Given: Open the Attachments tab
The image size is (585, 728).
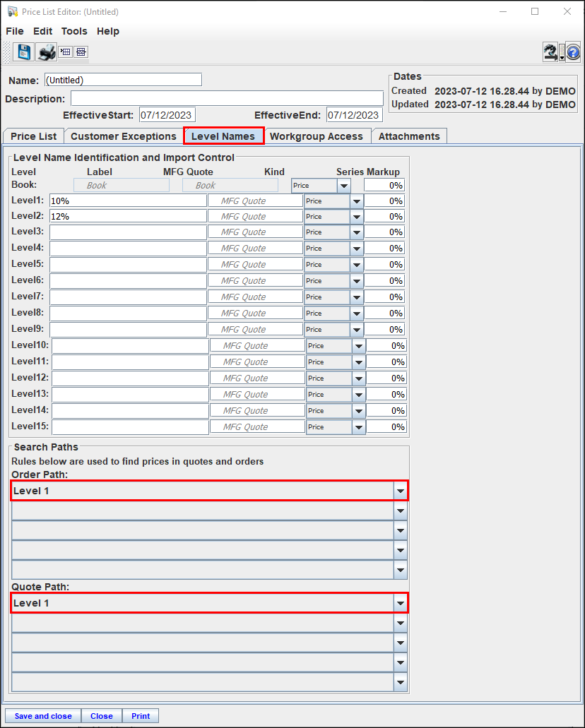Looking at the screenshot, I should pos(409,136).
